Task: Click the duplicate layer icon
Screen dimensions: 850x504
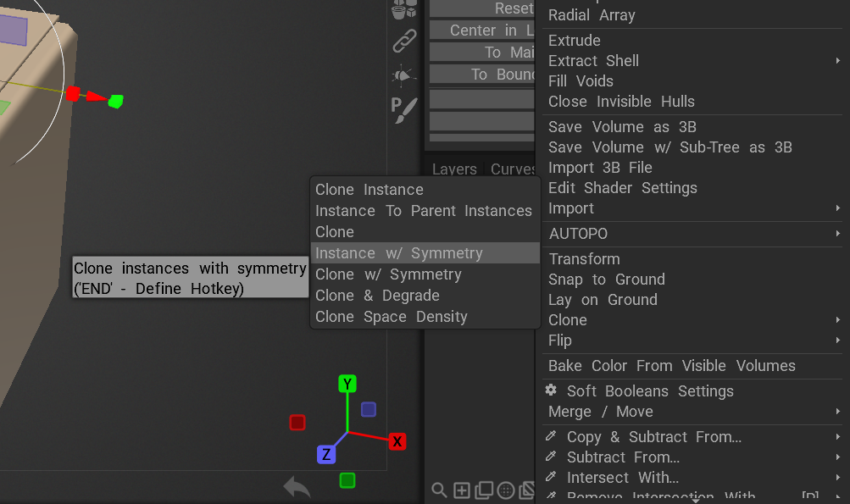Action: click(484, 490)
